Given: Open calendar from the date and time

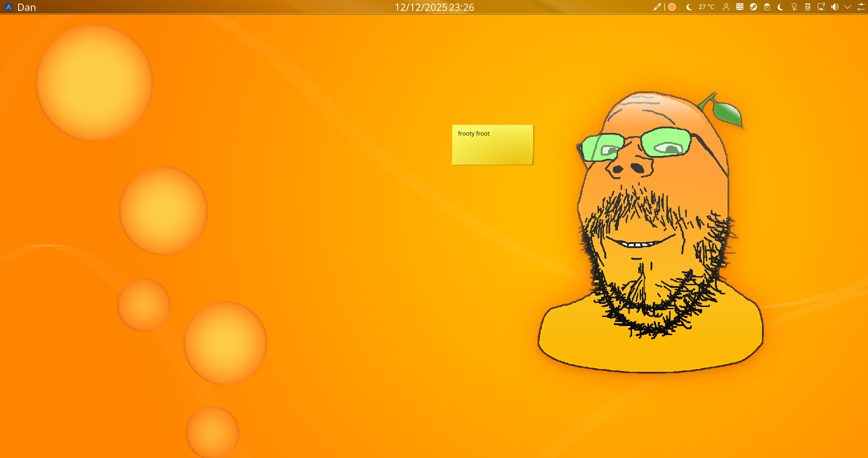Looking at the screenshot, I should (x=434, y=7).
